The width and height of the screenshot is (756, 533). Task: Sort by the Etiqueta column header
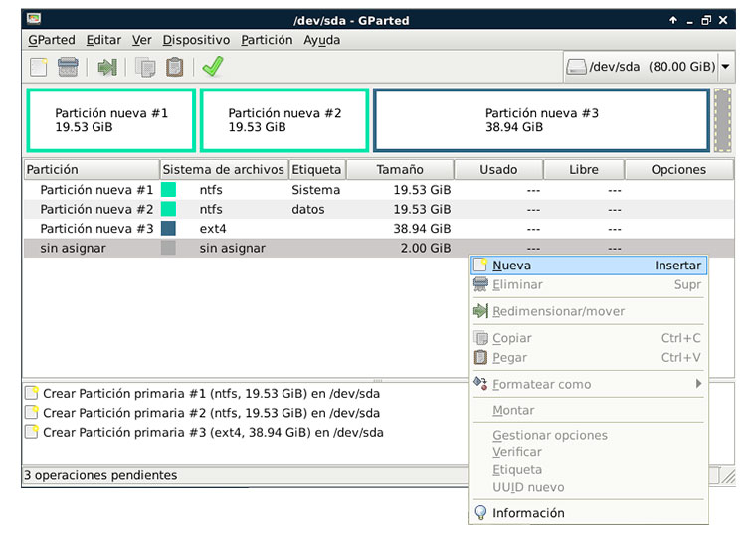click(x=317, y=170)
